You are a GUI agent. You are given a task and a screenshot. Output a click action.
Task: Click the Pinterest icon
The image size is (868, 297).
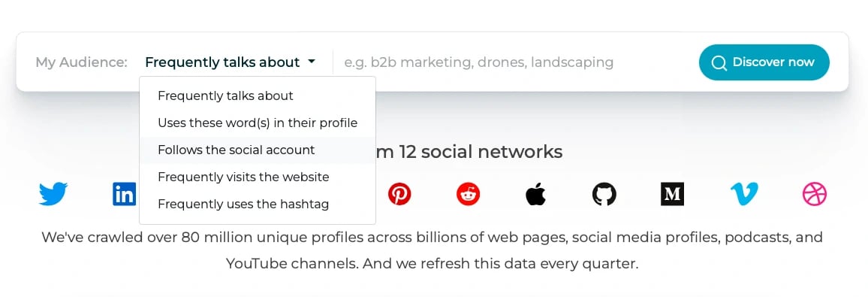pos(399,195)
